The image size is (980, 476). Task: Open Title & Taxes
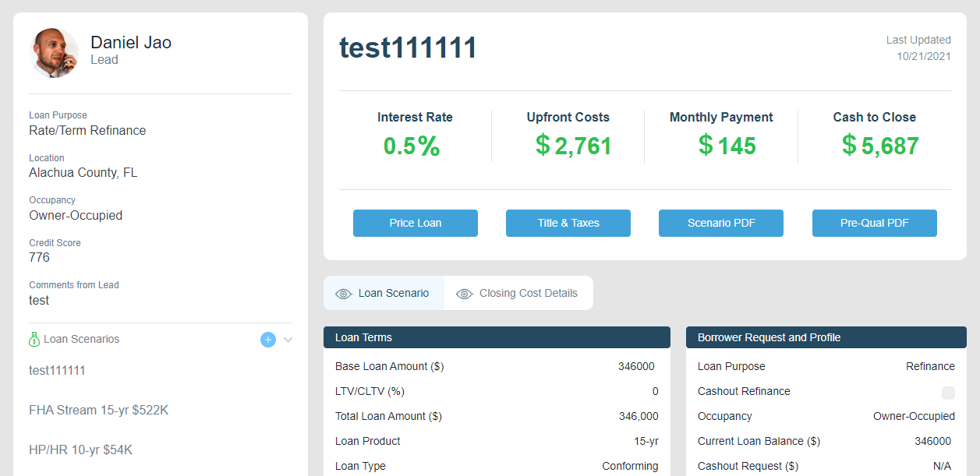568,223
